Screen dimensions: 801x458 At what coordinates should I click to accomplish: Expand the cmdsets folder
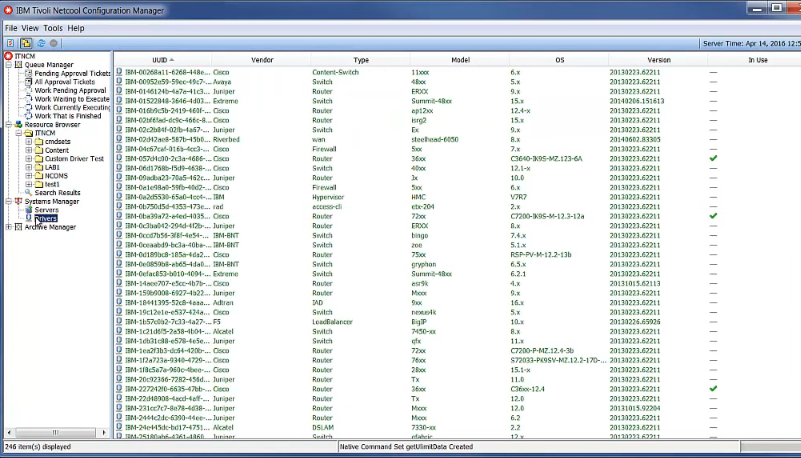29,142
